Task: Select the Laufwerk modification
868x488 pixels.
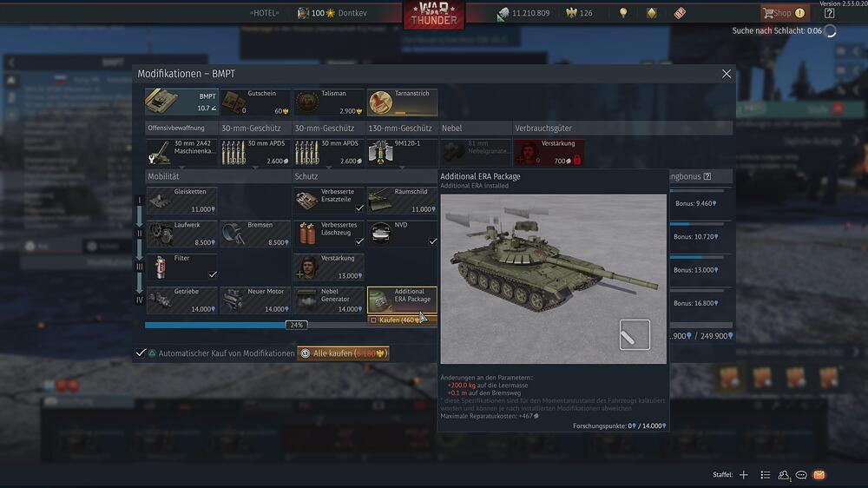Action: click(181, 234)
